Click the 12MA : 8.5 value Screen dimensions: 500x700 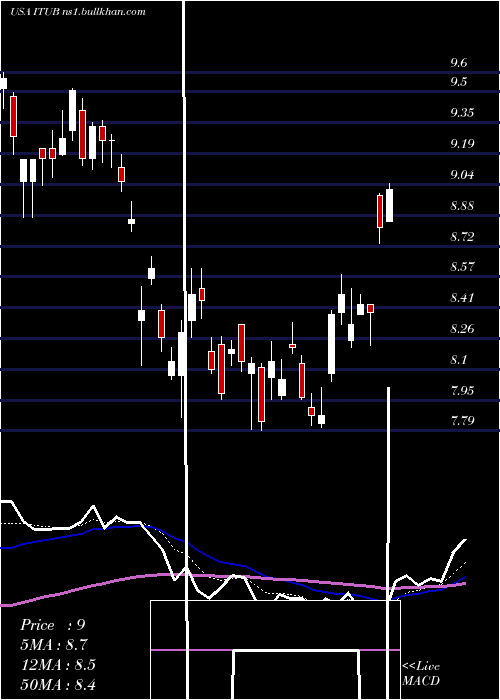[58, 665]
